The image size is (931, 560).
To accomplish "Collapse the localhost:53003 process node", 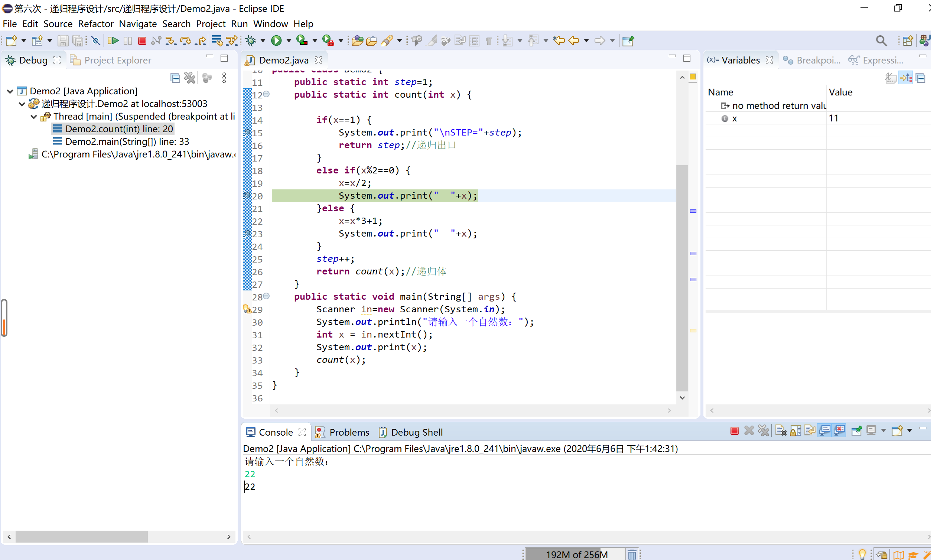I will (22, 104).
